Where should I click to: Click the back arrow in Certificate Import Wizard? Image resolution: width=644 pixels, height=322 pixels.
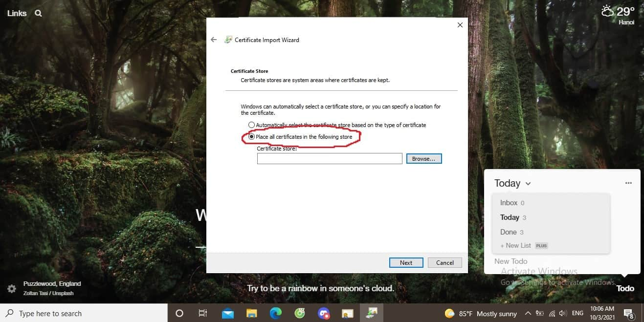click(x=214, y=40)
